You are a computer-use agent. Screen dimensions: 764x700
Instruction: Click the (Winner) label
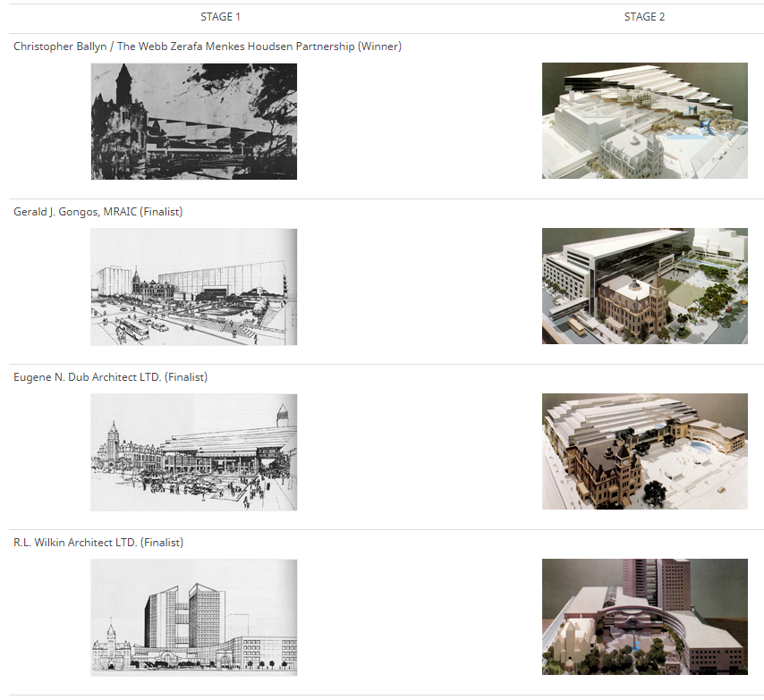click(379, 46)
